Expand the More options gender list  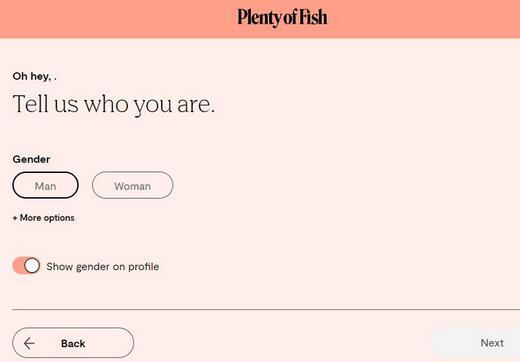click(43, 218)
